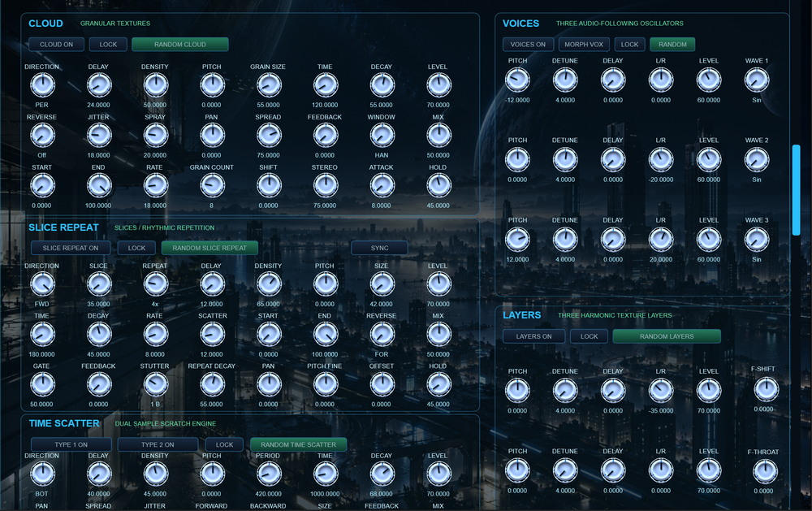Toggle the Slice Repeat LOCK button
Image resolution: width=812 pixels, height=511 pixels.
[136, 249]
